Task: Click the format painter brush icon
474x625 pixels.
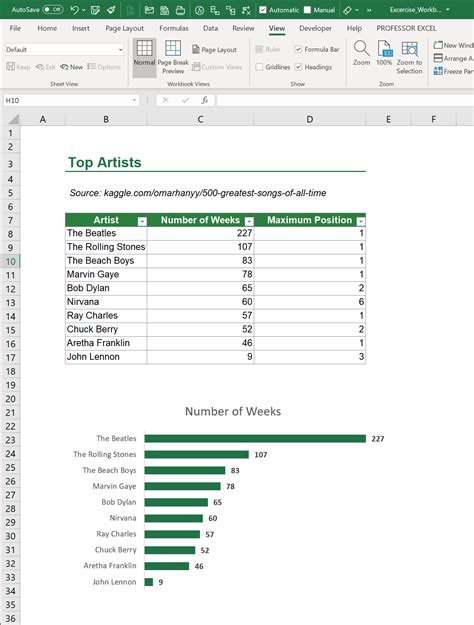Action: (x=112, y=10)
